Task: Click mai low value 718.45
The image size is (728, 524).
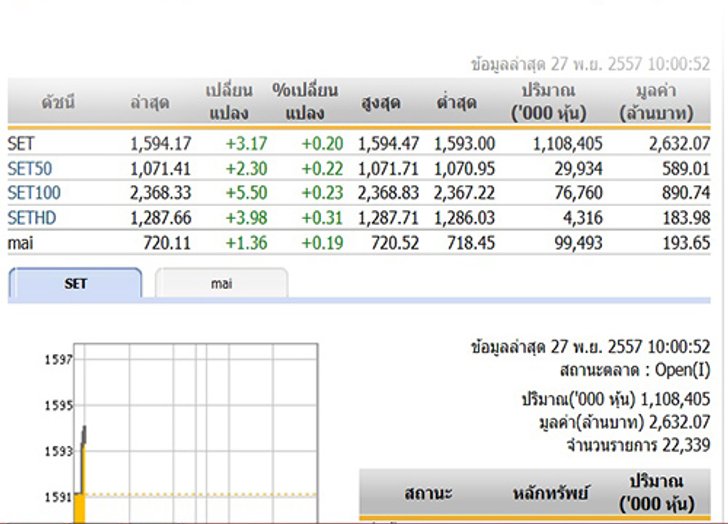Action: [x=471, y=243]
